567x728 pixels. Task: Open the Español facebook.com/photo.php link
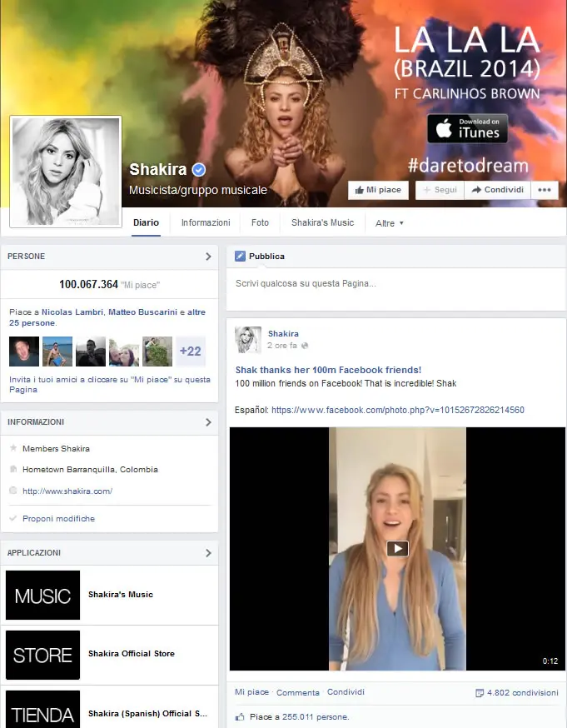point(398,410)
